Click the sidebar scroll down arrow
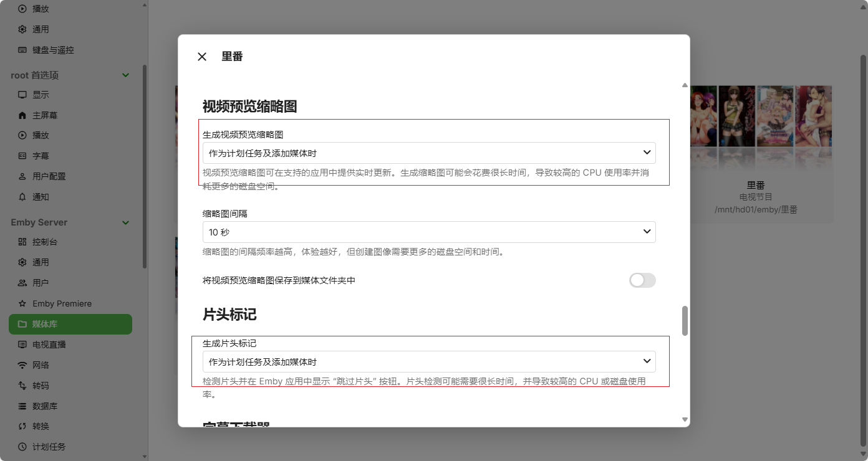Viewport: 868px width, 461px height. pos(145,457)
